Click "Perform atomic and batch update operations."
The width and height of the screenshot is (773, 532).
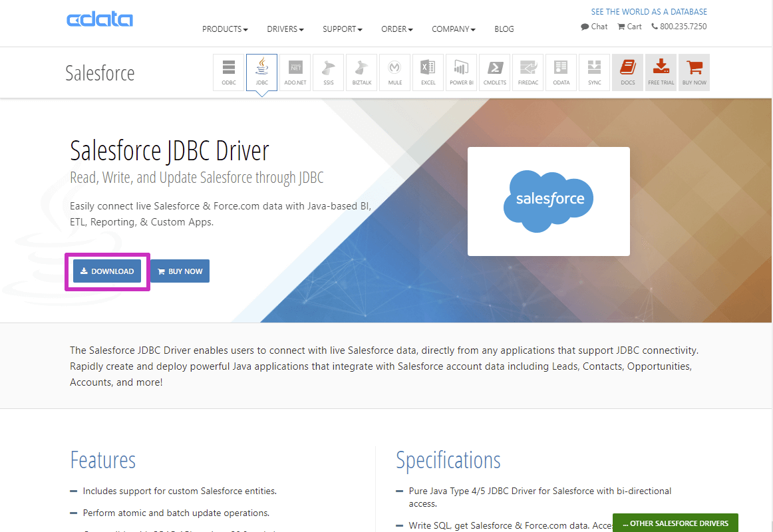pos(176,513)
